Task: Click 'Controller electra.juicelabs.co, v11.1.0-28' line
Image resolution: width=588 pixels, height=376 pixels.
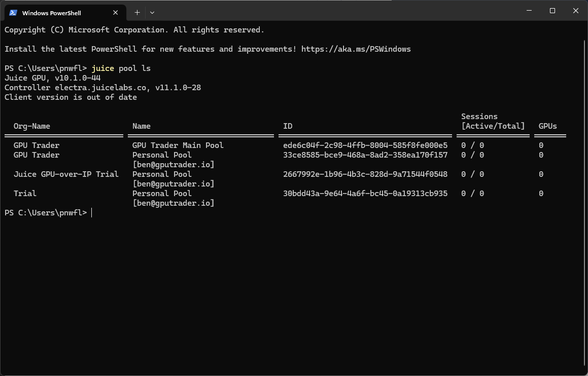Action: [x=103, y=88]
